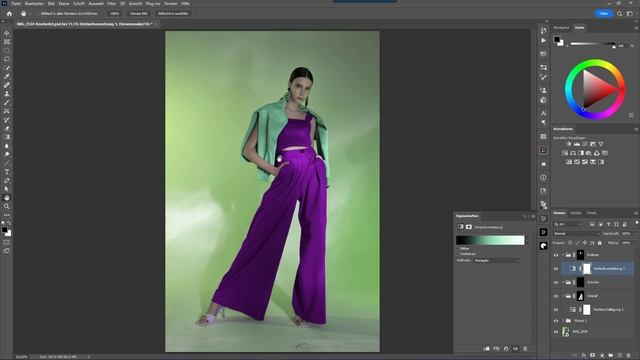Open the Color panel flyout menu
The width and height of the screenshot is (640, 360).
tap(636, 28)
